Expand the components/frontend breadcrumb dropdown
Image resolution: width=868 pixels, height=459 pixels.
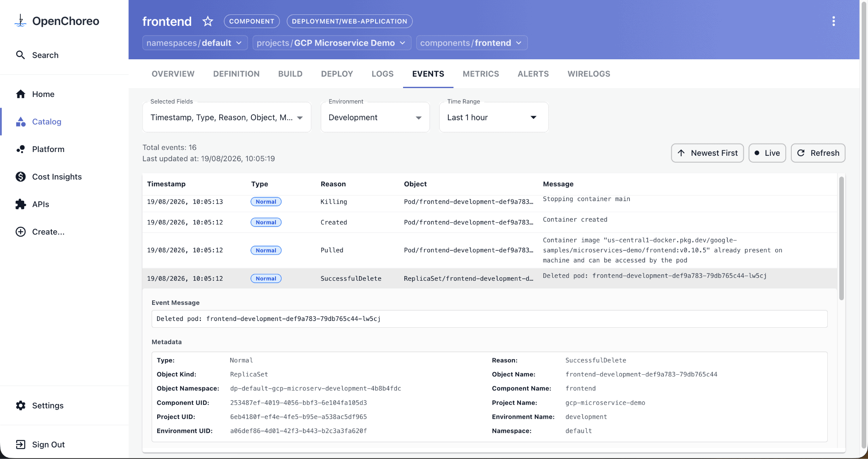click(472, 43)
